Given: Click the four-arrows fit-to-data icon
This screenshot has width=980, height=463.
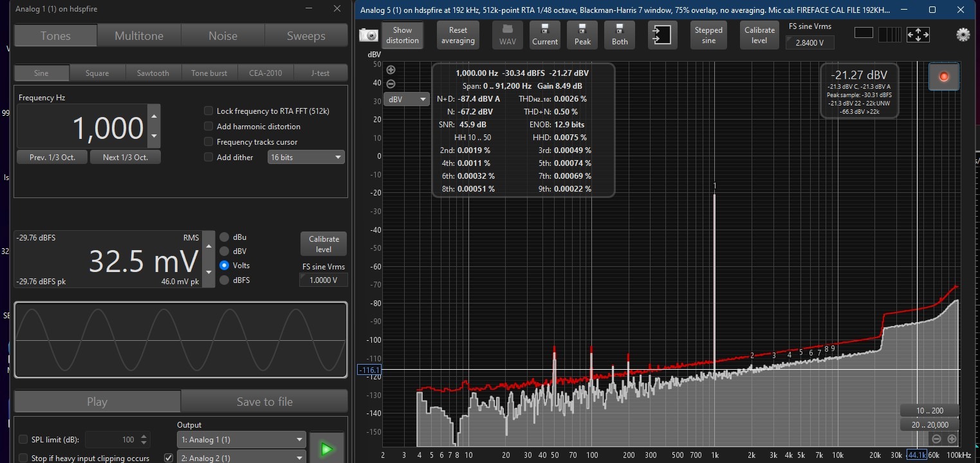Looking at the screenshot, I should 918,35.
